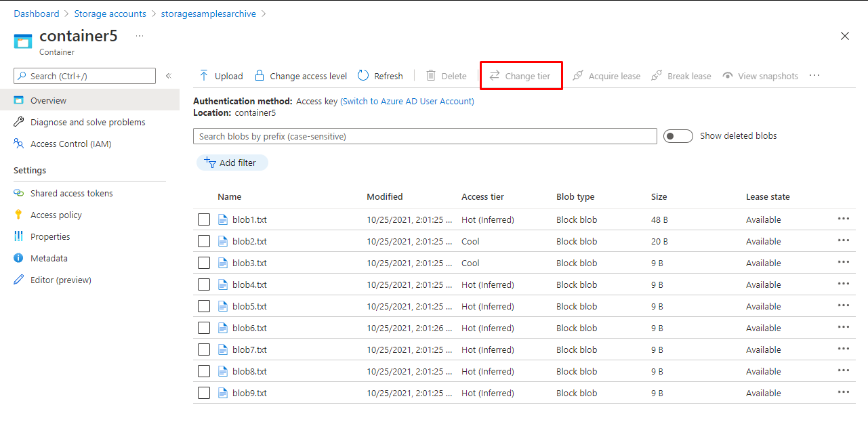Toggle Show deleted blobs switch
Image resolution: width=868 pixels, height=426 pixels.
678,136
